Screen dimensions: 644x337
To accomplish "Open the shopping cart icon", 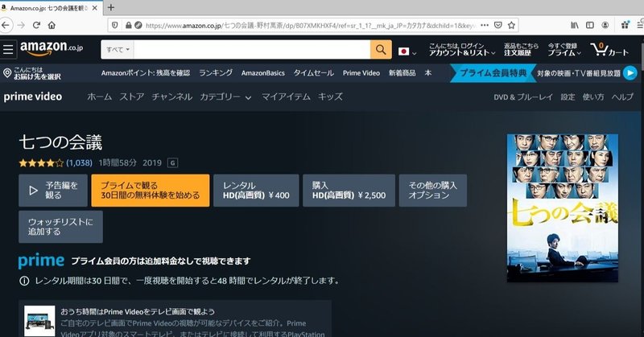I will click(599, 50).
